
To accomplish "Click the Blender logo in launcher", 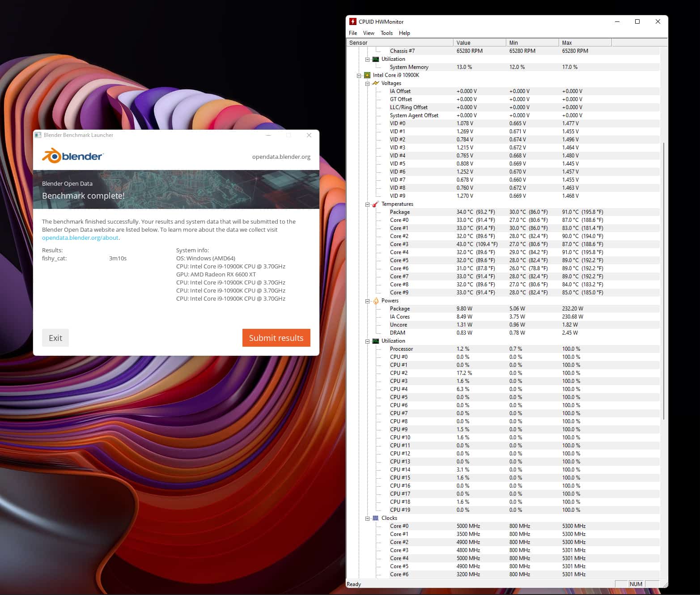I will (73, 156).
